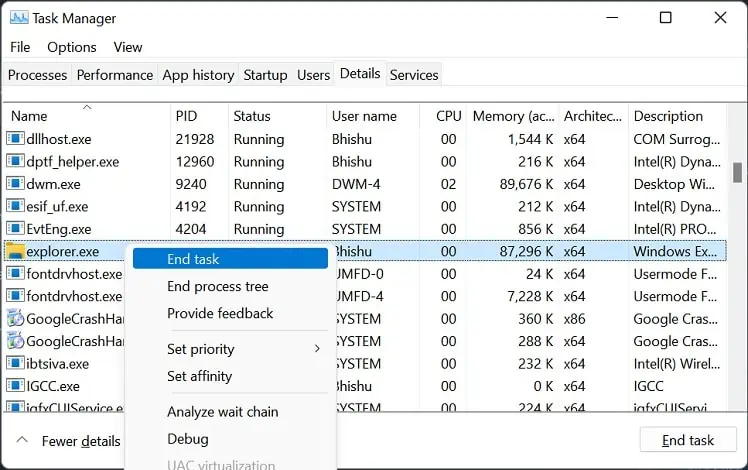Click the IGCC.exe process icon
The width and height of the screenshot is (748, 470).
click(x=15, y=385)
